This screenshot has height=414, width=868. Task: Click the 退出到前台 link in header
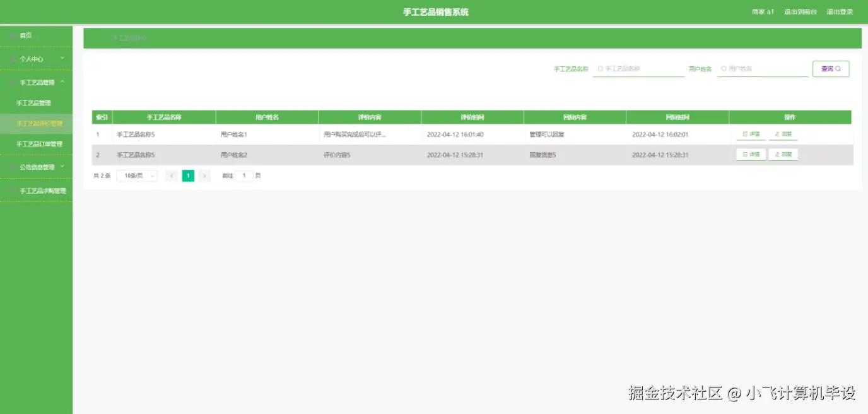(801, 12)
